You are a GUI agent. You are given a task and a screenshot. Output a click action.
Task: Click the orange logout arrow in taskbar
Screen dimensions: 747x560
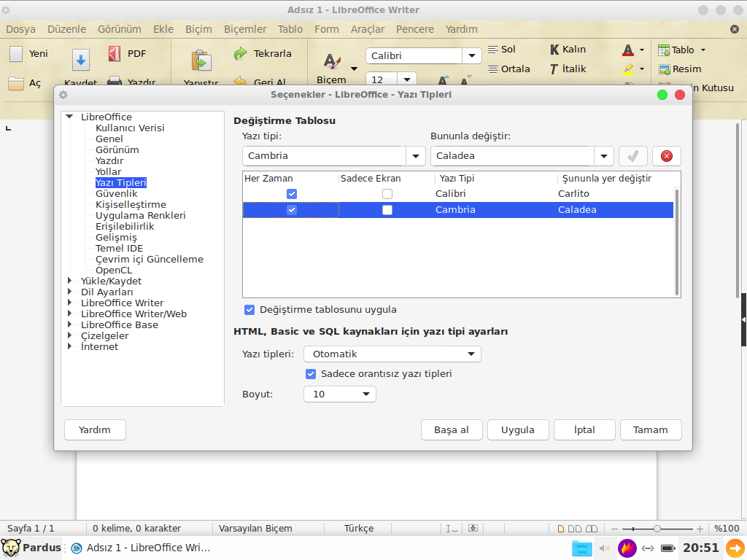735,548
